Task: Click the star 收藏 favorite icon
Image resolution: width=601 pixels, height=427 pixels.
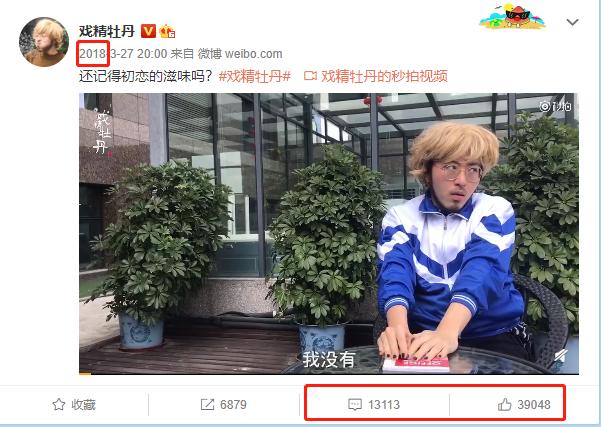Action: pos(59,404)
